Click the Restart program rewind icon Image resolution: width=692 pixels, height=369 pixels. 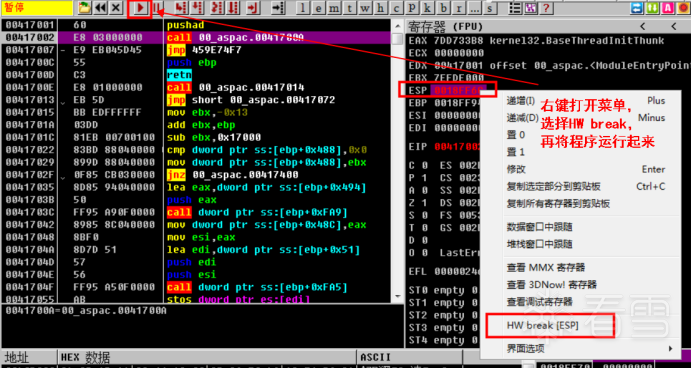point(100,8)
